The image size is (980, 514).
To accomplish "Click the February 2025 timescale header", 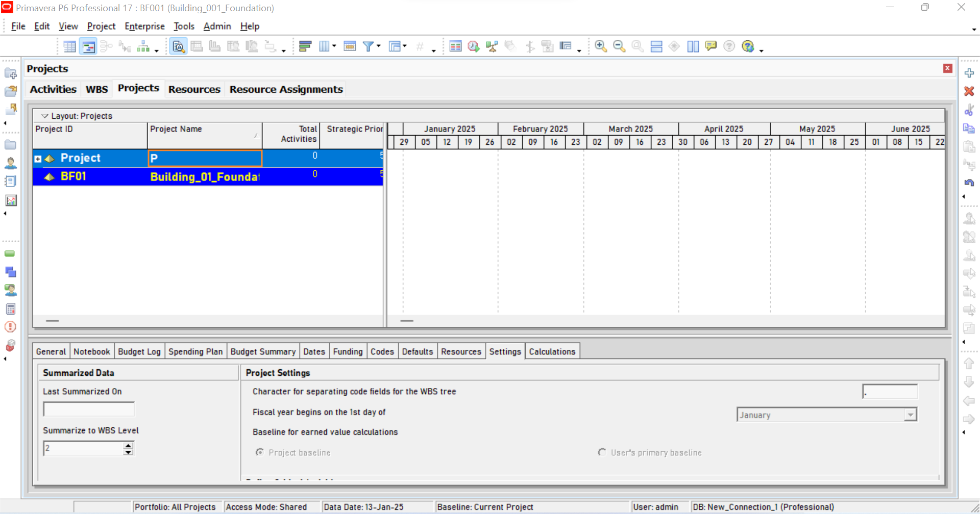I will [x=541, y=129].
